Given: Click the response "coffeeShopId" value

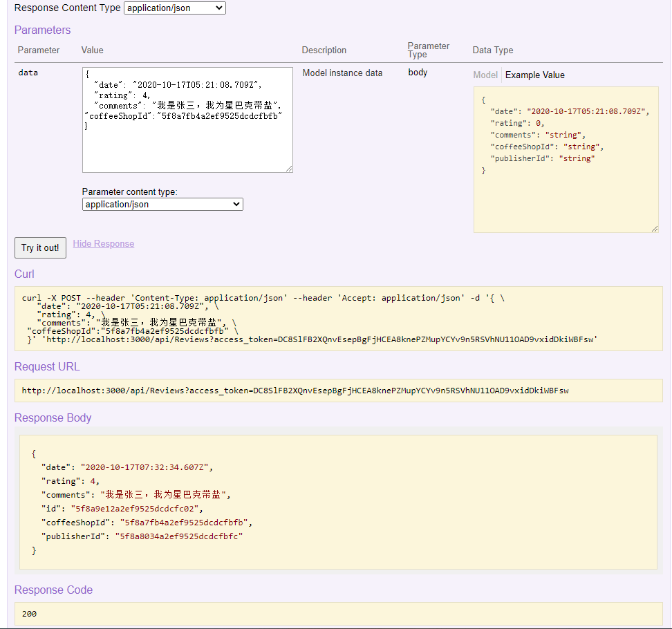Looking at the screenshot, I should click(x=185, y=523).
